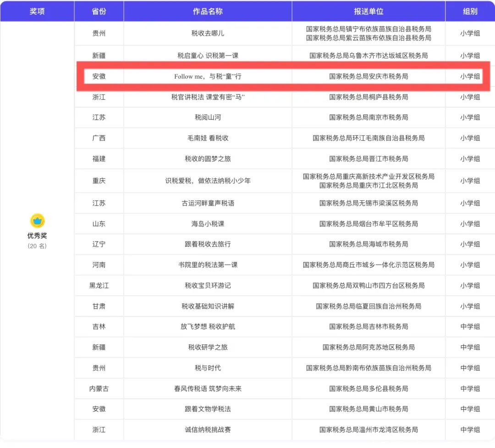Click the title Follow me，与税"童"行
This screenshot has width=495, height=448.
click(x=208, y=76)
